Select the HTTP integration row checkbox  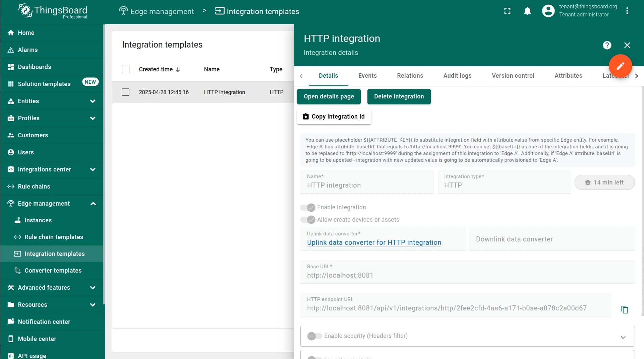click(125, 92)
